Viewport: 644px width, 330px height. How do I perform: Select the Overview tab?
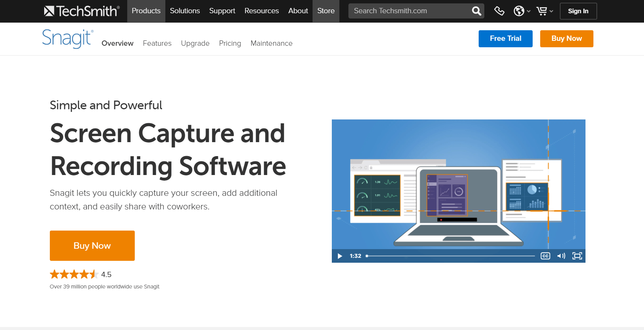tap(117, 43)
